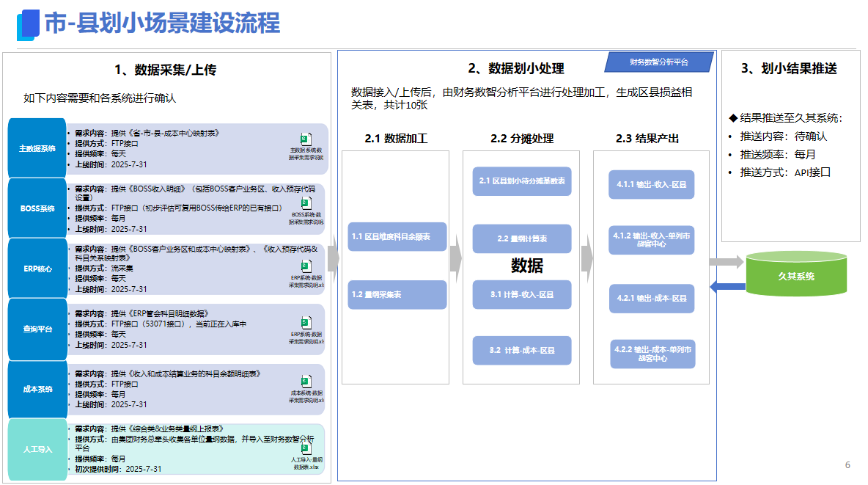Select the 2.1 区县划小待分摊基数表 box
868x485 pixels.
[522, 180]
